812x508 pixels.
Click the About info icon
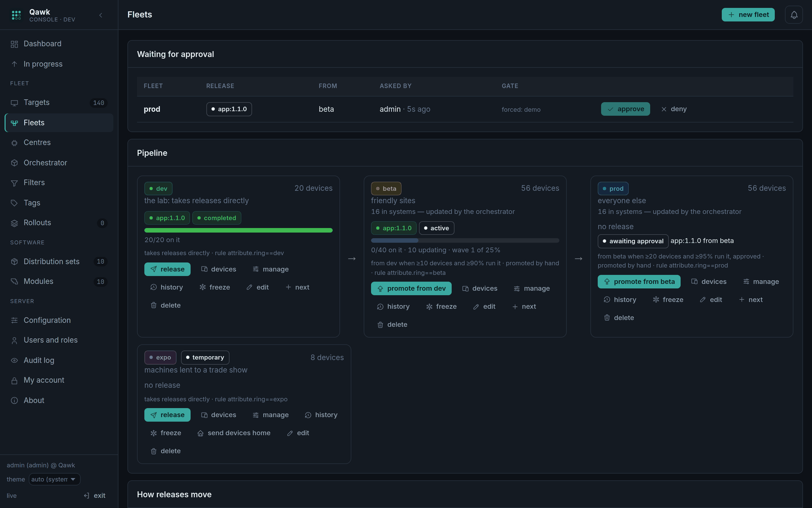pyautogui.click(x=14, y=400)
